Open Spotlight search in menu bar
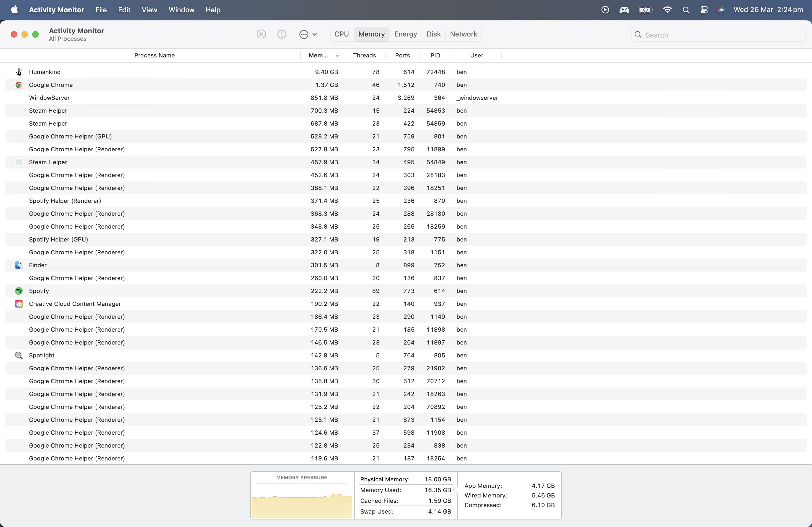 686,10
